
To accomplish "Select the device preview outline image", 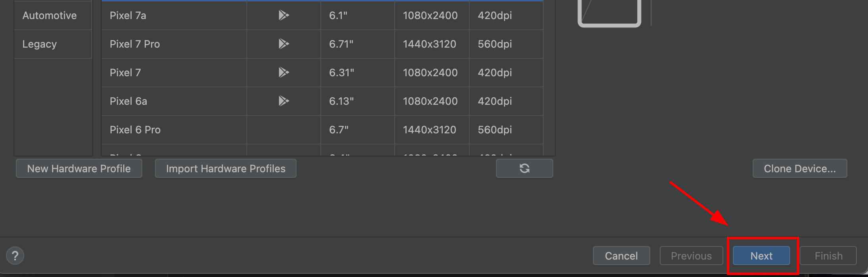I will coord(609,12).
